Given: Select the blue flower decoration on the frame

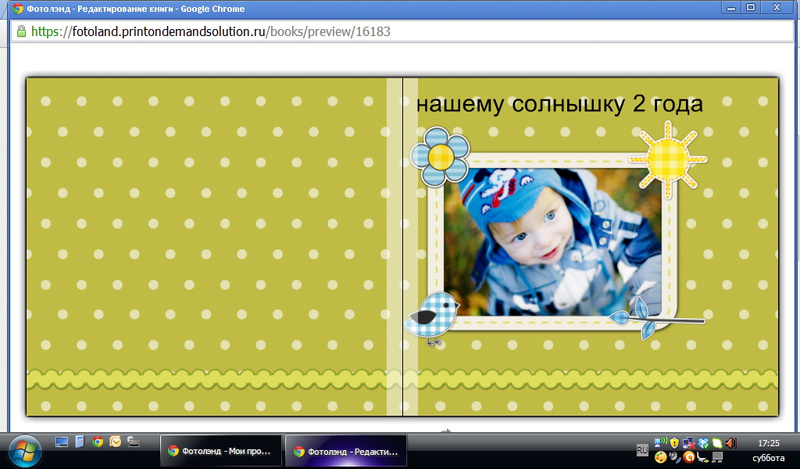Looking at the screenshot, I should (x=439, y=157).
